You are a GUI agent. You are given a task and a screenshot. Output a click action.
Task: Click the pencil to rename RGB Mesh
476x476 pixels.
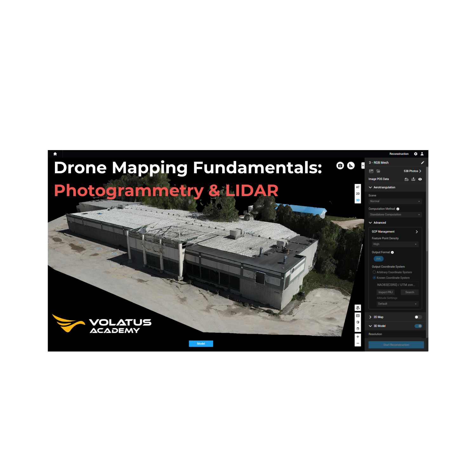[x=423, y=162]
